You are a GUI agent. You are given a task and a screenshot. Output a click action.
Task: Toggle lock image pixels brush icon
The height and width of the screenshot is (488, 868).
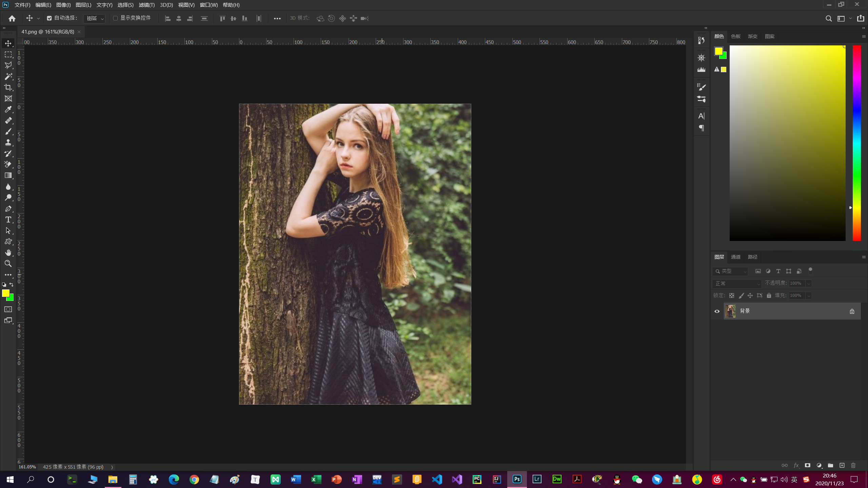(x=741, y=296)
